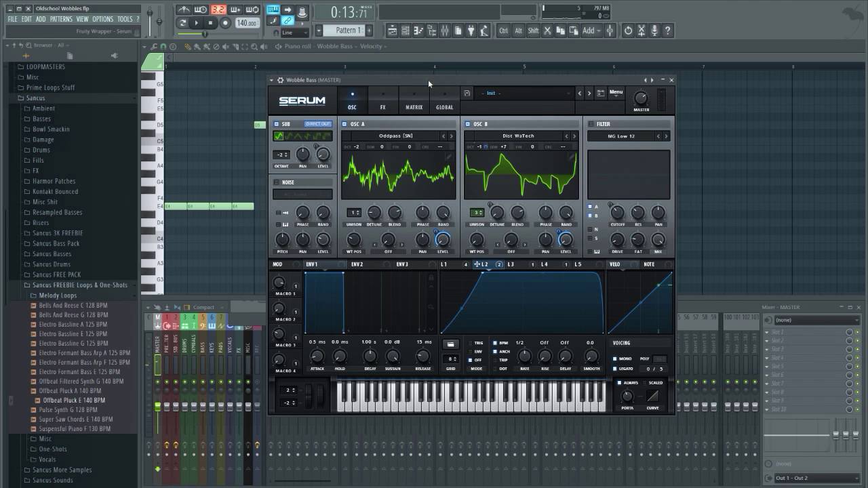Click next pattern plus button
Viewport: 868px width, 488px height.
(x=369, y=30)
